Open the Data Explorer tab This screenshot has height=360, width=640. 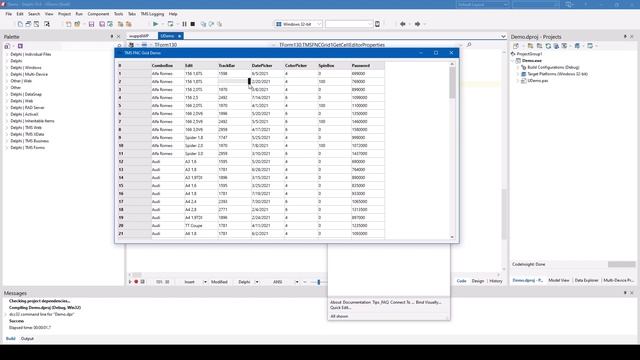pyautogui.click(x=586, y=280)
